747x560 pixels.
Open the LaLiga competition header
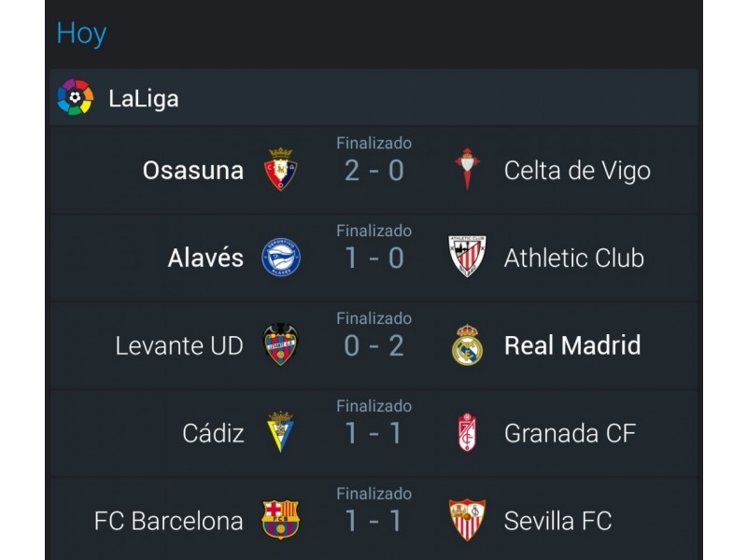(374, 98)
